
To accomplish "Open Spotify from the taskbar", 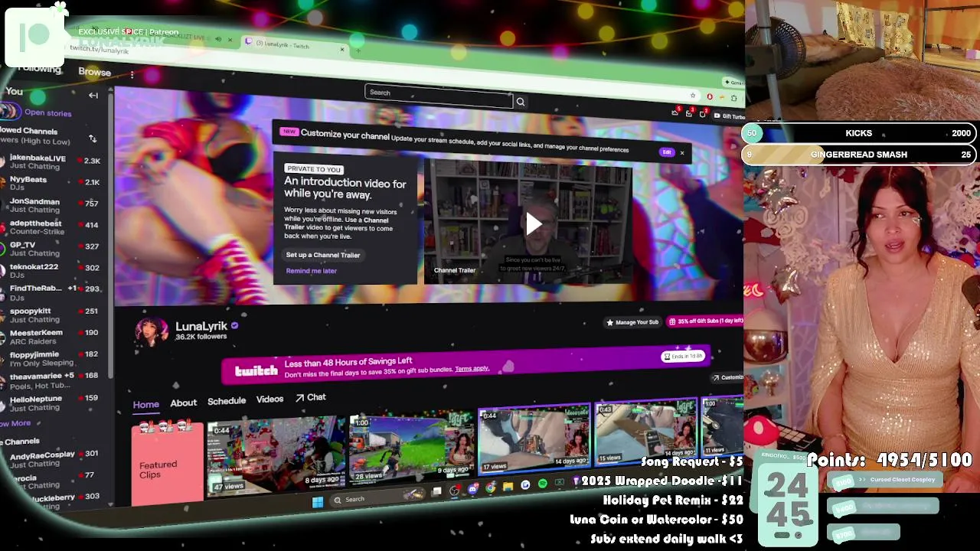I will pyautogui.click(x=543, y=484).
